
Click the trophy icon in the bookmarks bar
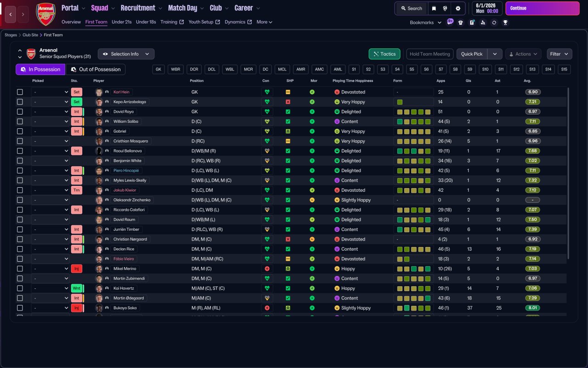(x=505, y=23)
